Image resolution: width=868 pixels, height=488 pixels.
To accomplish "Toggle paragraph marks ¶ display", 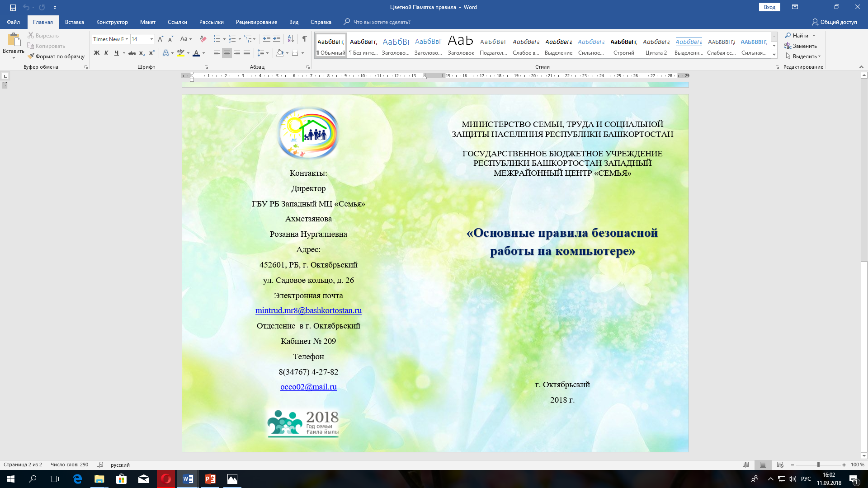I will pyautogui.click(x=305, y=39).
